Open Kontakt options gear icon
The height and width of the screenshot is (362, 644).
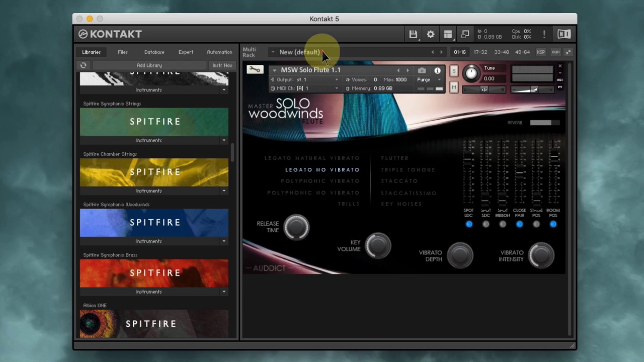[431, 34]
